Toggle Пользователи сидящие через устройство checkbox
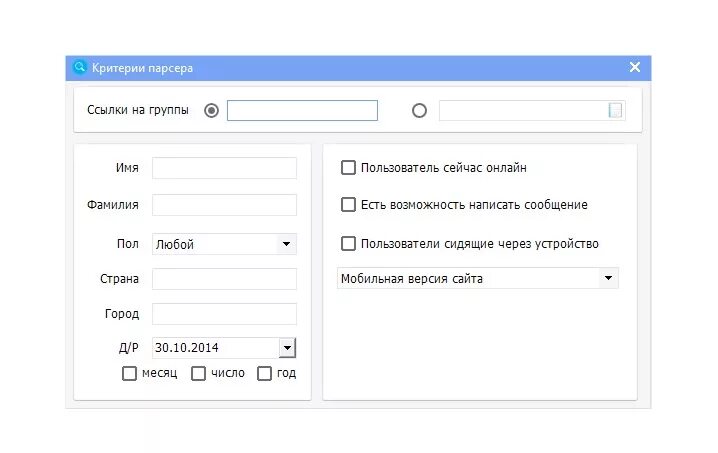The height and width of the screenshot is (453, 718). click(348, 243)
